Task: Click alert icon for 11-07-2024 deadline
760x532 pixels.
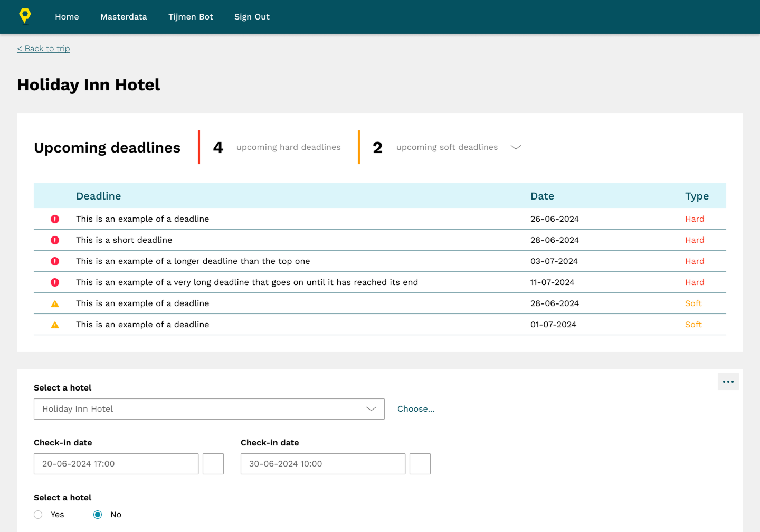Action: 55,282
